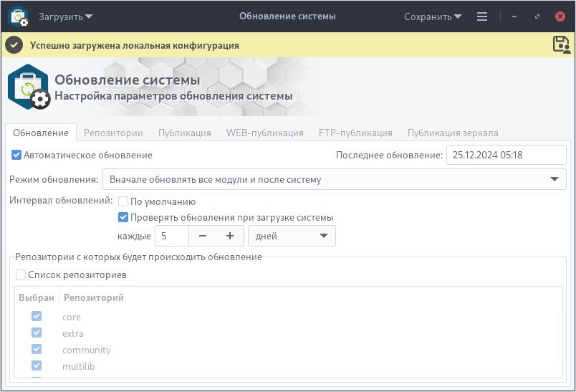Enable the Список репозиториев checkbox
The image size is (576, 392).
point(21,274)
